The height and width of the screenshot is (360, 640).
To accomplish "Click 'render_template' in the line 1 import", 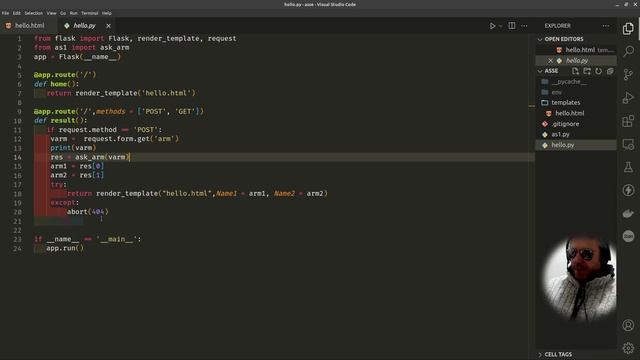I will pyautogui.click(x=168, y=38).
